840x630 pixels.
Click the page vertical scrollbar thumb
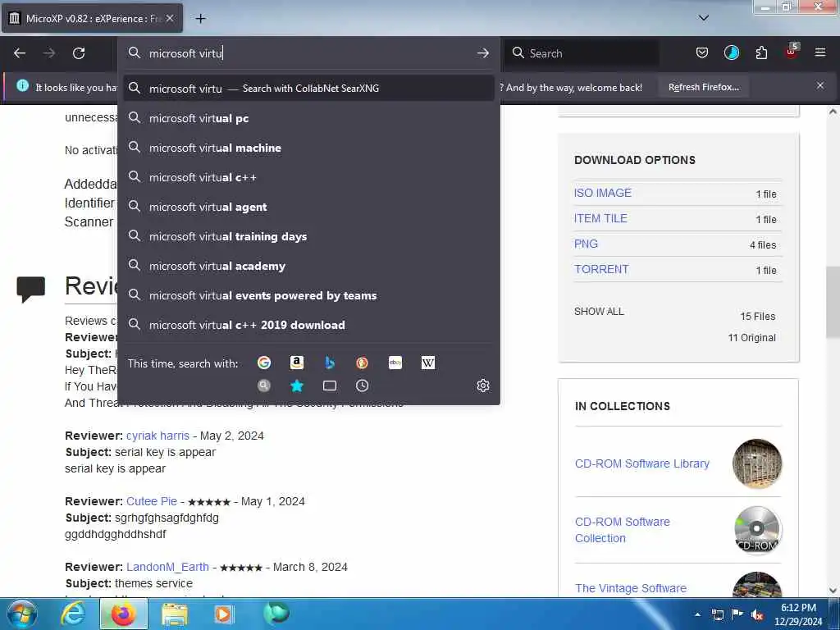coord(833,302)
